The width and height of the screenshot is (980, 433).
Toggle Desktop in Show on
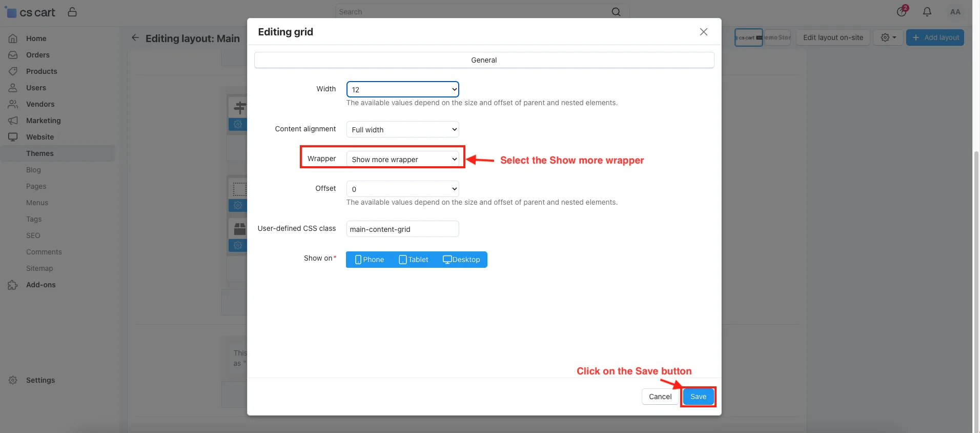(x=461, y=260)
